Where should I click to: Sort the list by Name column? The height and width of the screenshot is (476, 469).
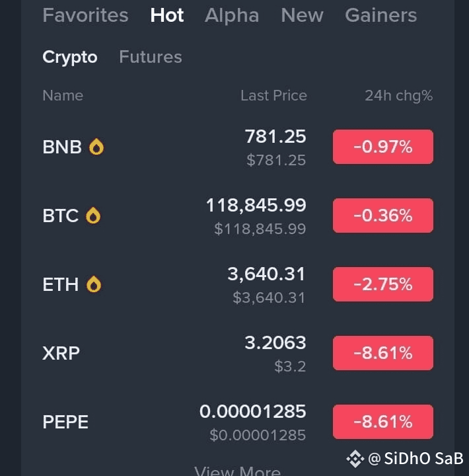(63, 95)
